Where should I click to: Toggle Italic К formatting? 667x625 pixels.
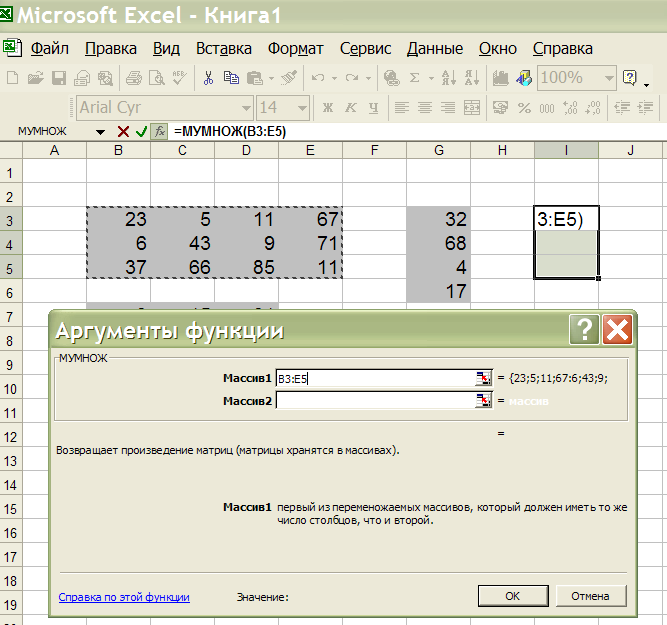tap(351, 108)
